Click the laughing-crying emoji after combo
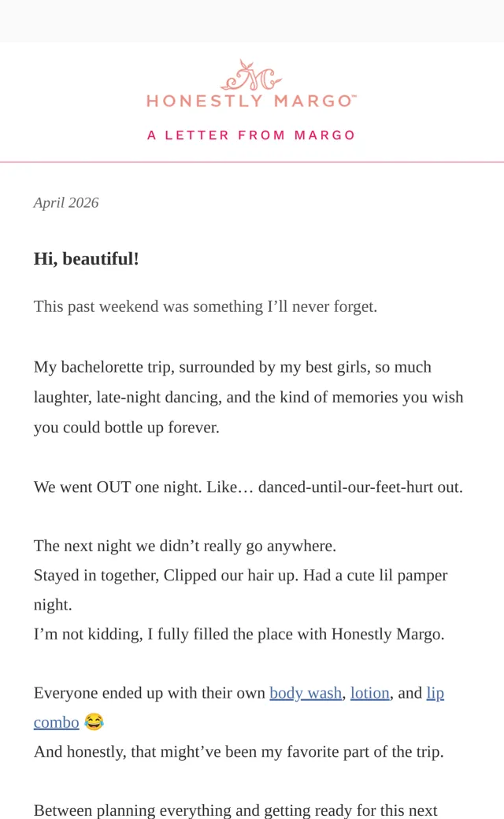Image resolution: width=504 pixels, height=819 pixels. 94,722
